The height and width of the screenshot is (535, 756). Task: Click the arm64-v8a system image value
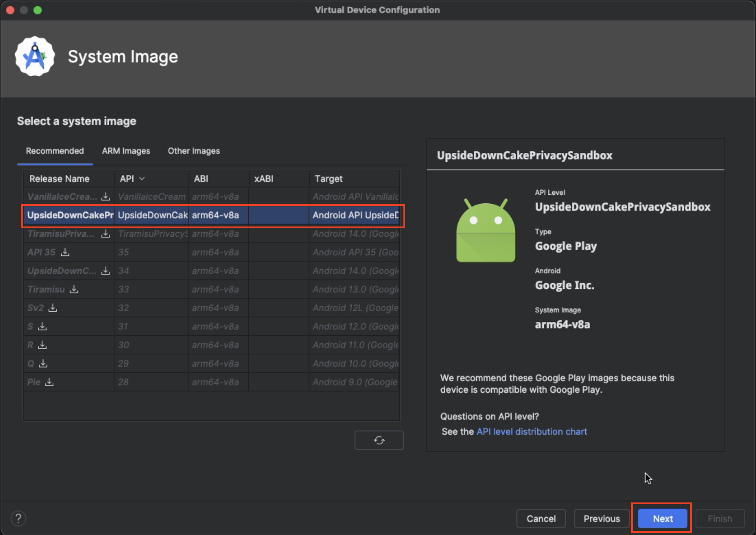(x=563, y=325)
